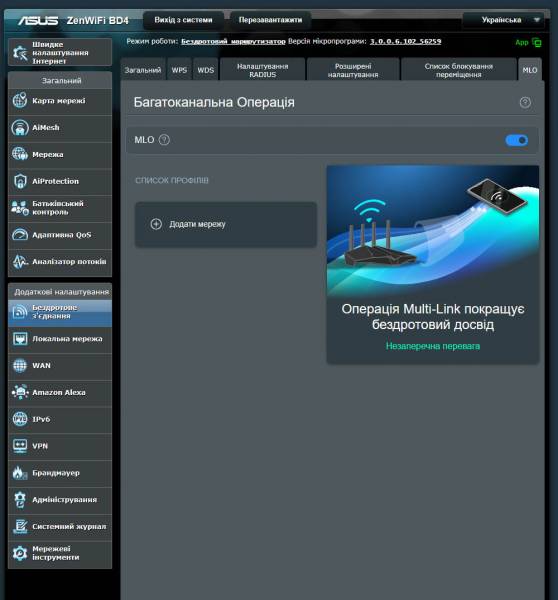The height and width of the screenshot is (600, 558).
Task: Open the Налаштування RADIUS tab
Action: pos(263,70)
